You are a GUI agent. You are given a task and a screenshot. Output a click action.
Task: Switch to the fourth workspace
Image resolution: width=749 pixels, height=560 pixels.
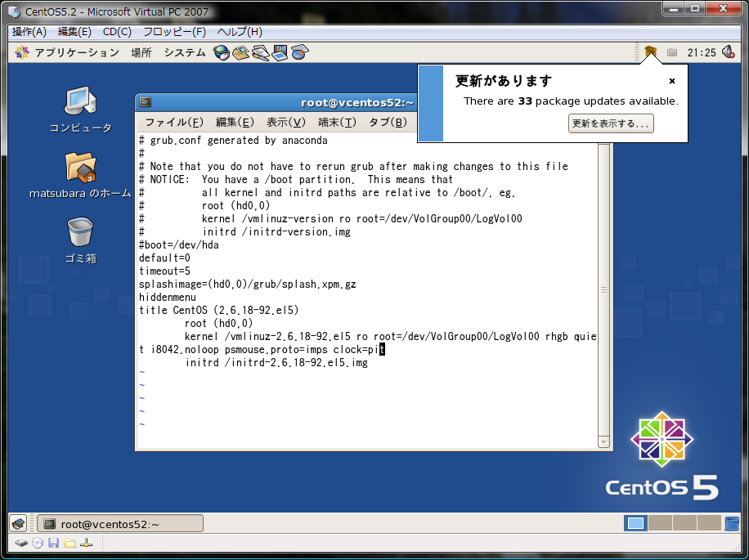point(709,523)
